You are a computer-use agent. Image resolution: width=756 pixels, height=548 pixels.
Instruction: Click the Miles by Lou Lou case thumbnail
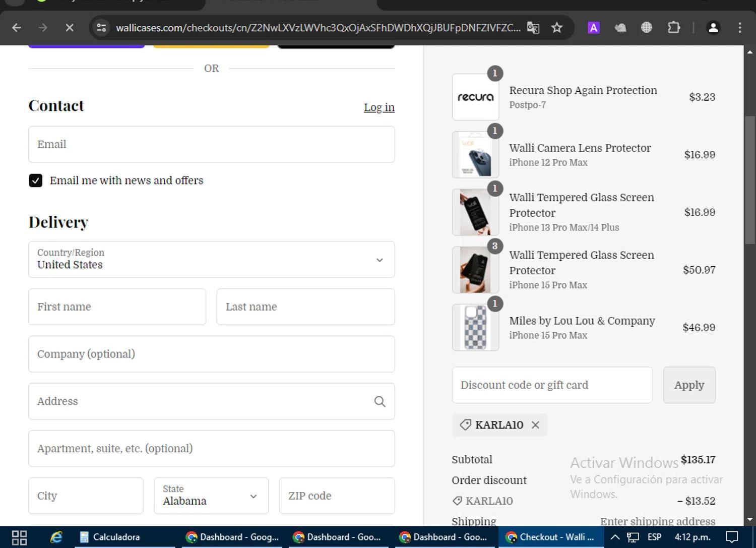(x=475, y=328)
